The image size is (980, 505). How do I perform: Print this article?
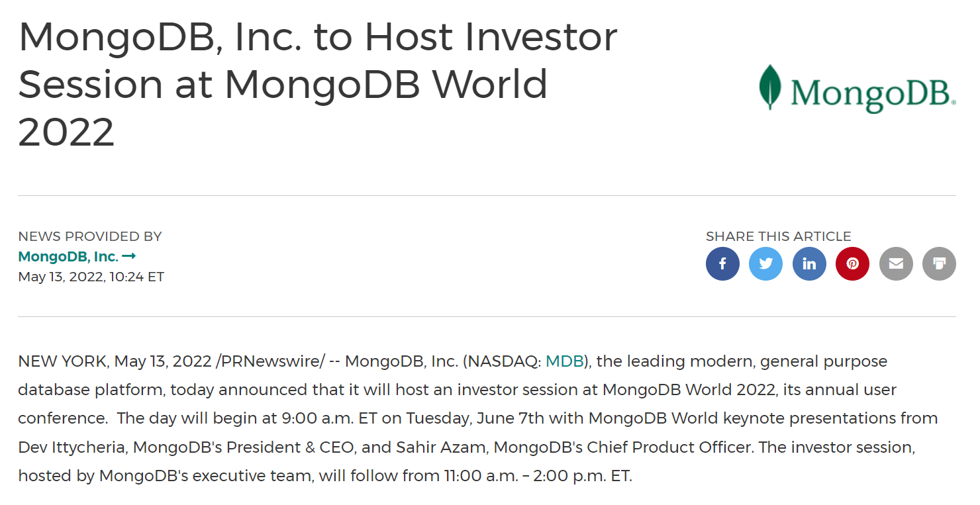coord(939,263)
